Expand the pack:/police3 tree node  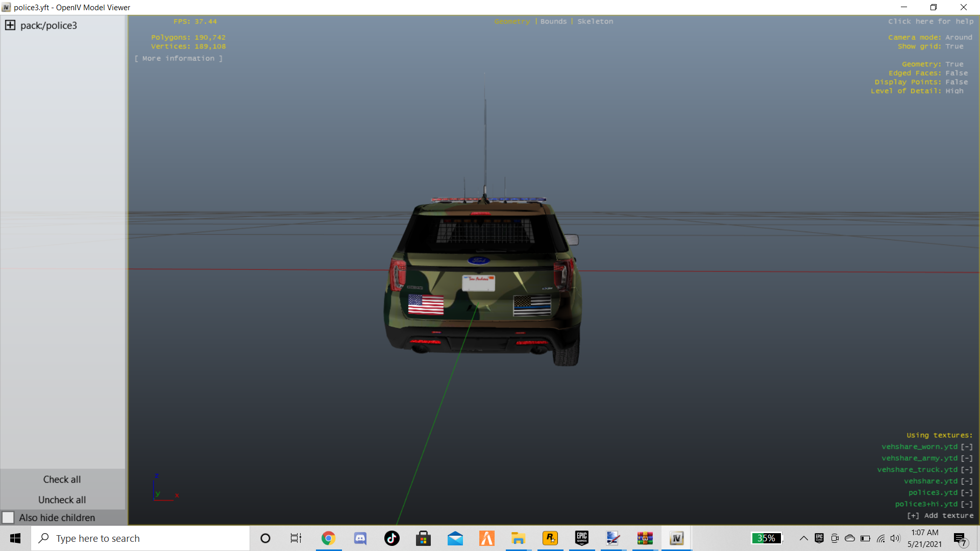10,26
